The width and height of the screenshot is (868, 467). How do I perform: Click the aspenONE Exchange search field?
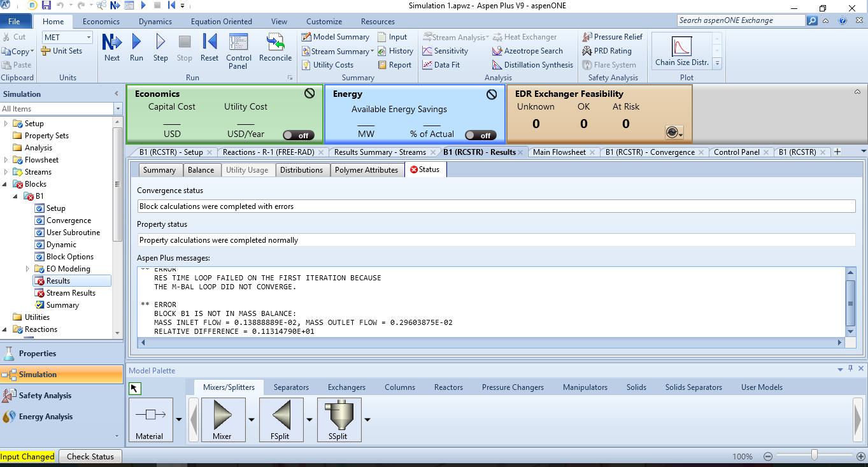pos(740,20)
